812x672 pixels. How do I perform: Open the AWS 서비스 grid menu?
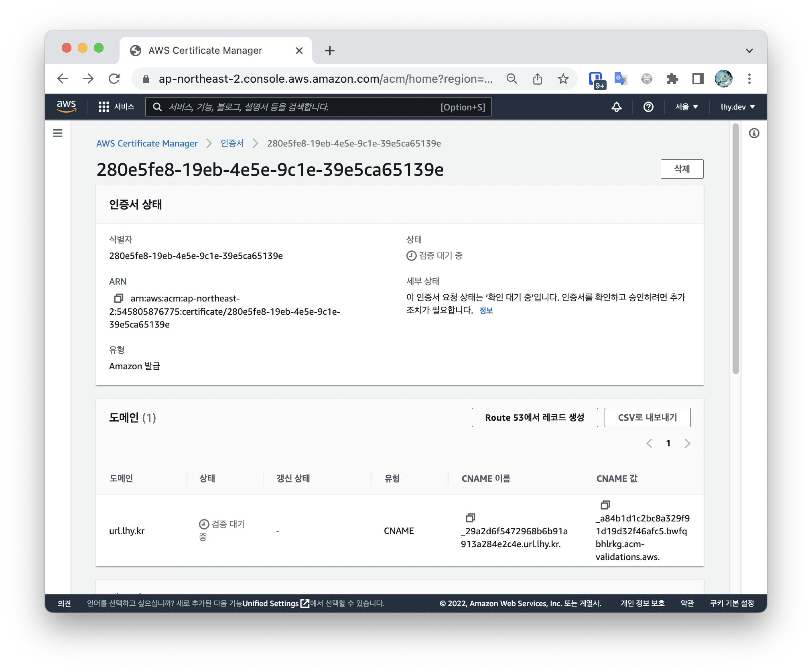coord(116,107)
